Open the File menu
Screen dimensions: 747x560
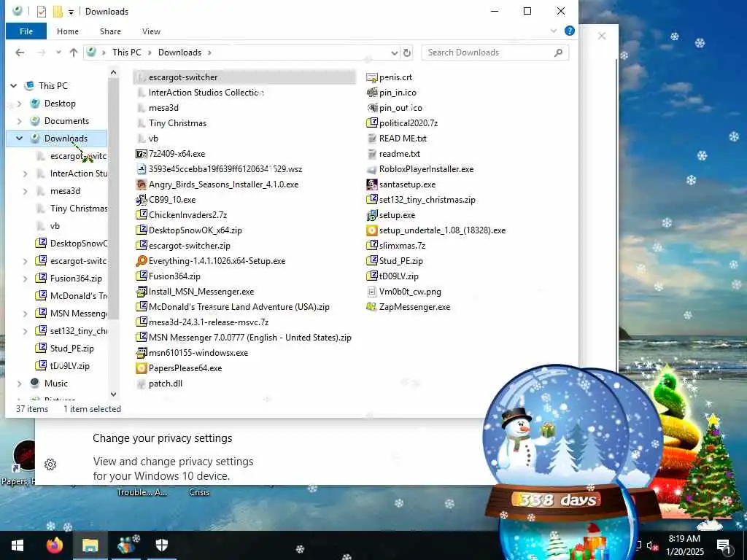pyautogui.click(x=26, y=31)
